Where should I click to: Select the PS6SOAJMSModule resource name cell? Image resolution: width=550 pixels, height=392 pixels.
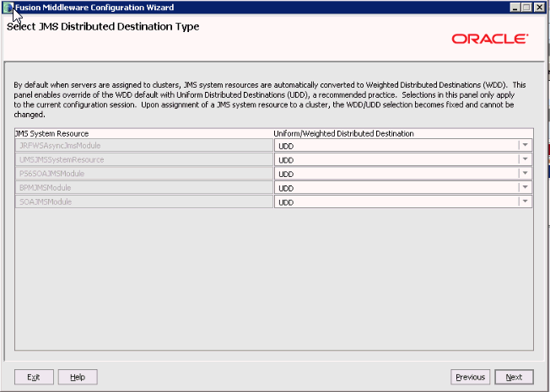(x=143, y=174)
